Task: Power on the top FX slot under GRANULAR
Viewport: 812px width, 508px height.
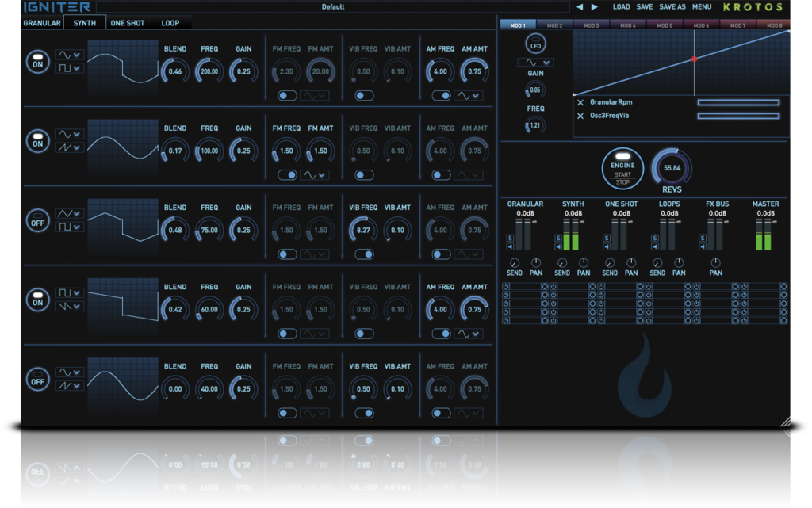Action: tap(506, 286)
